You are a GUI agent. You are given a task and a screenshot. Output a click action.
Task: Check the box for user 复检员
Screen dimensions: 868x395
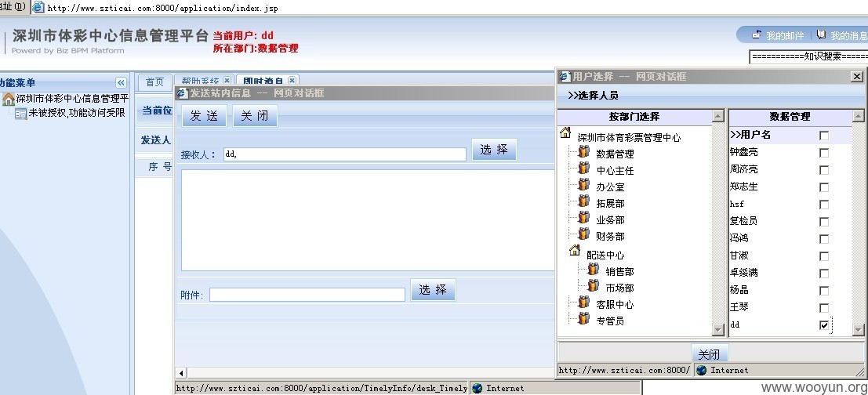pyautogui.click(x=824, y=222)
